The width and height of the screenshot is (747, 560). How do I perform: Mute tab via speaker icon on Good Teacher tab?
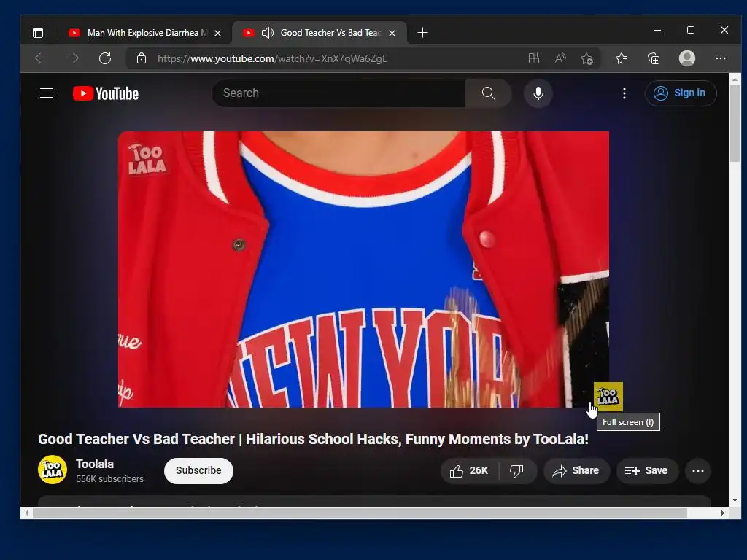pyautogui.click(x=267, y=32)
